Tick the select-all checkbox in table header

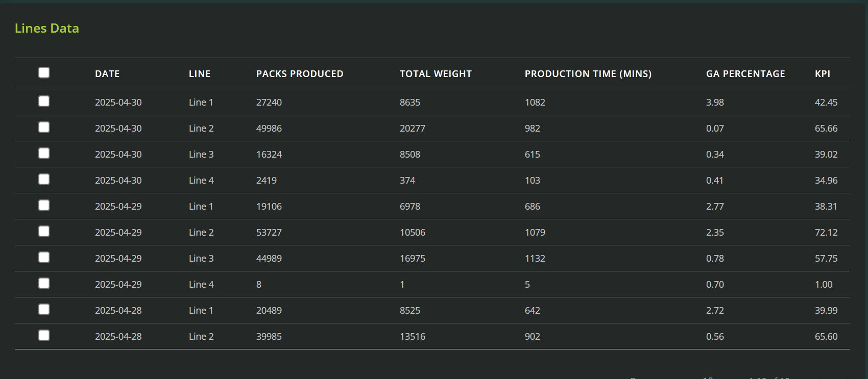(44, 73)
